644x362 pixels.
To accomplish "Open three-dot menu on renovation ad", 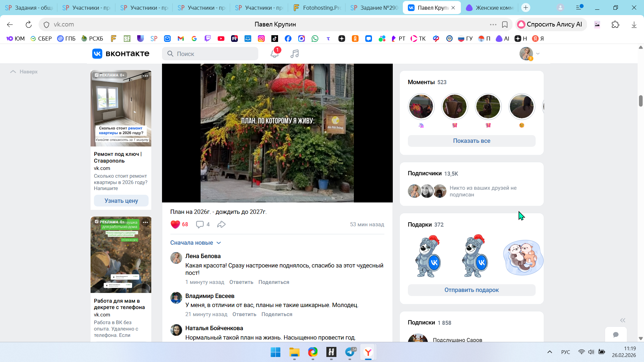I will point(145,76).
